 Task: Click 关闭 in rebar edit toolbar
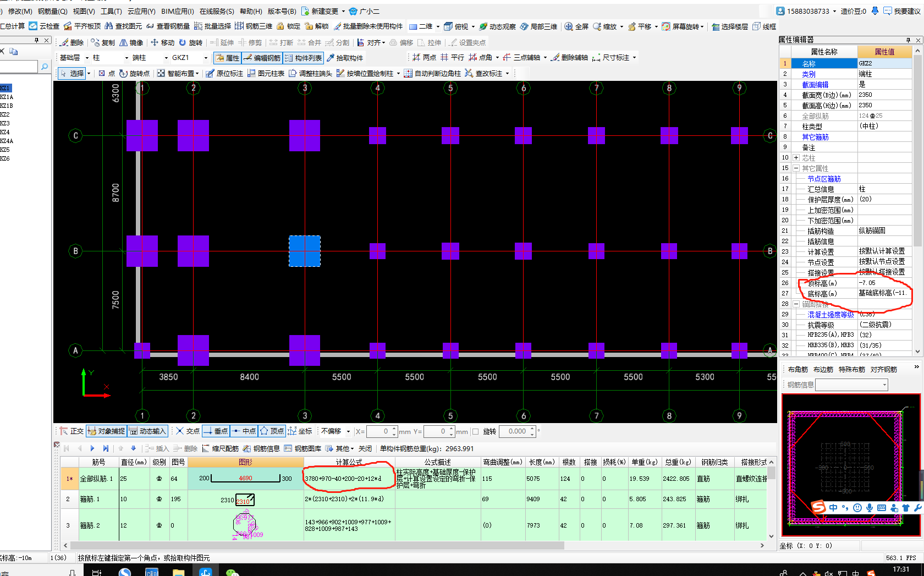click(x=365, y=448)
